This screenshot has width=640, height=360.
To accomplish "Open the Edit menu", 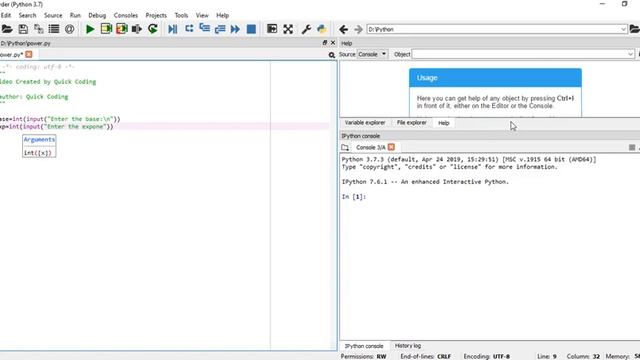I will click(x=6, y=15).
